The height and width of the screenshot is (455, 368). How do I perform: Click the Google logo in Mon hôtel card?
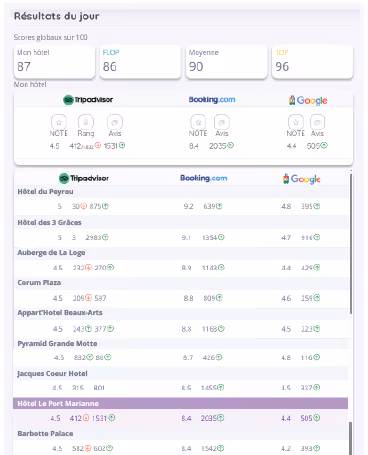point(308,100)
